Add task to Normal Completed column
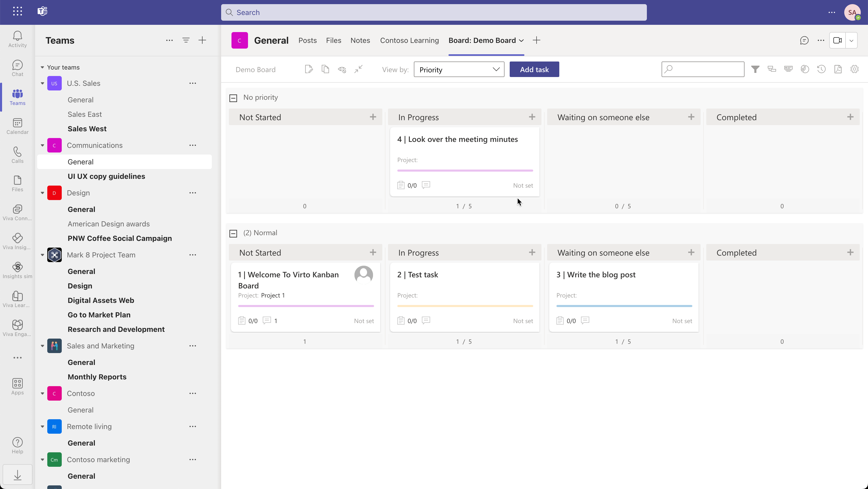Screen dimensions: 868x489 (850, 253)
